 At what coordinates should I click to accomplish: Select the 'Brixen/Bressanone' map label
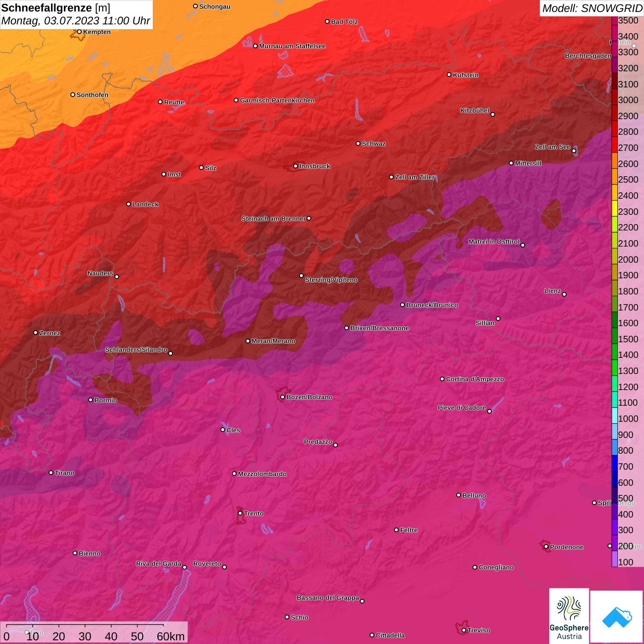379,328
